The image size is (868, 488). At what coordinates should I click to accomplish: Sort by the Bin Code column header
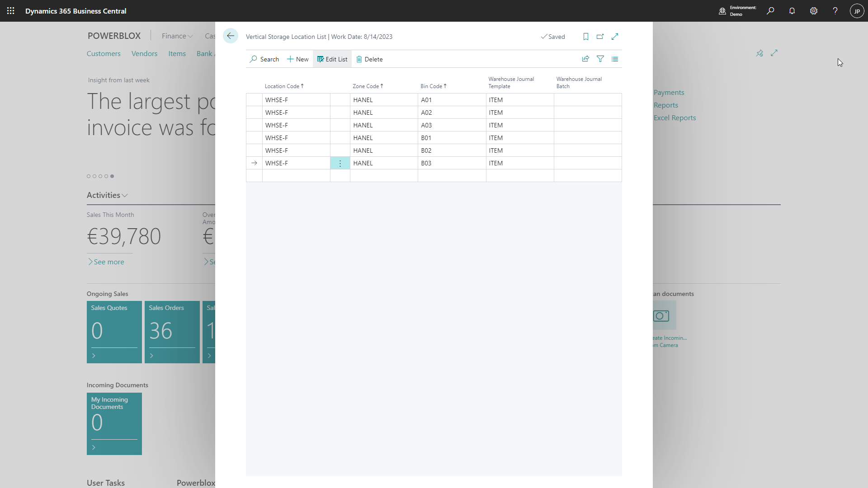point(433,86)
